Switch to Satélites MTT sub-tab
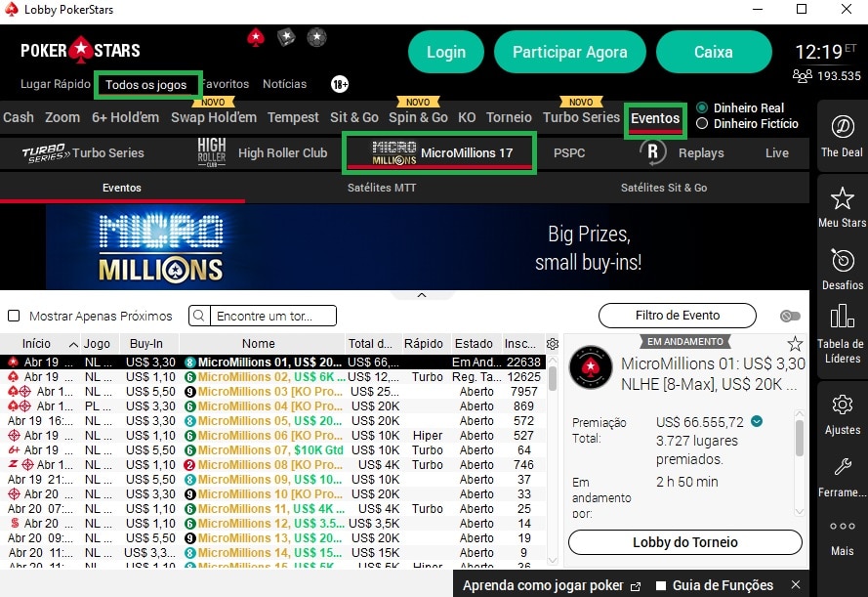Image resolution: width=868 pixels, height=597 pixels. pyautogui.click(x=382, y=188)
